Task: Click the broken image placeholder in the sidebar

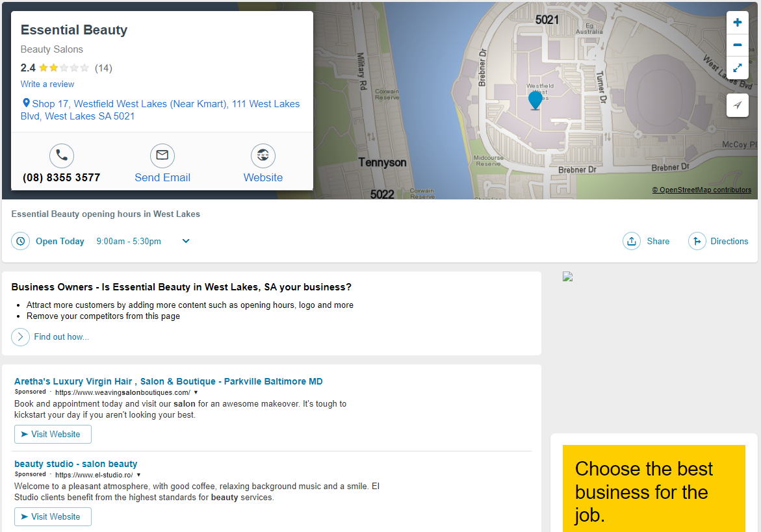Action: pos(567,277)
